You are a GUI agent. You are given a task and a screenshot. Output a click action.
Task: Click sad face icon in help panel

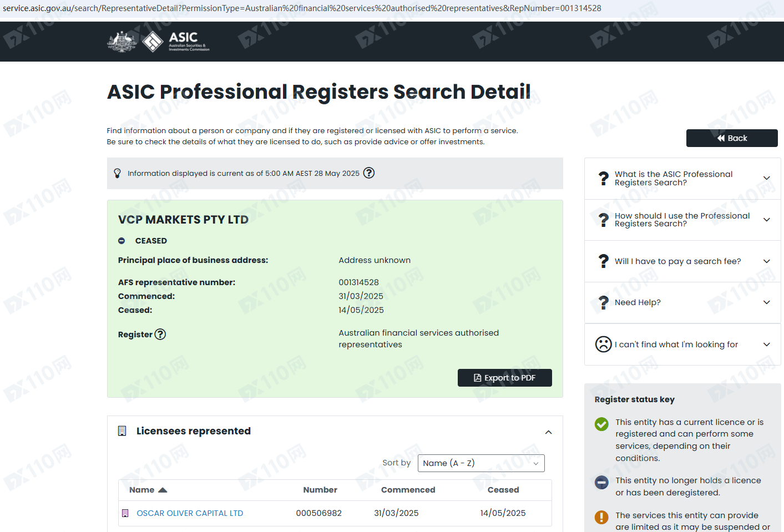coord(603,344)
